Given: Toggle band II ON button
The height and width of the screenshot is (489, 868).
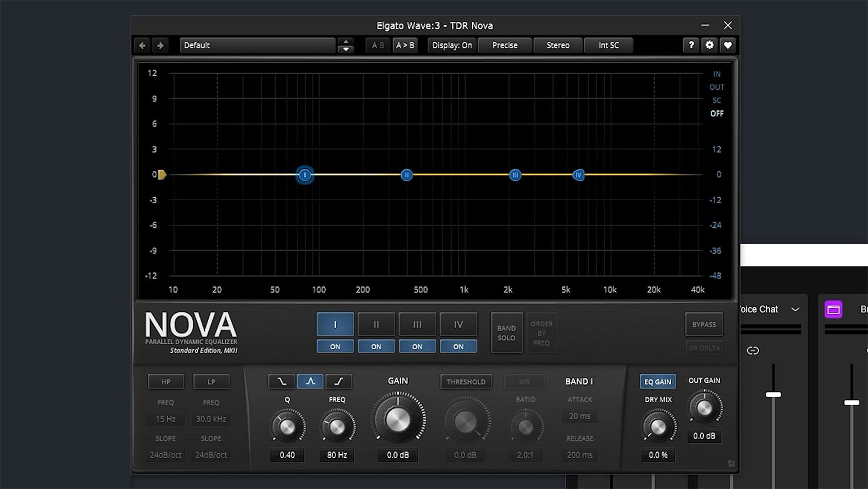Looking at the screenshot, I should point(376,346).
